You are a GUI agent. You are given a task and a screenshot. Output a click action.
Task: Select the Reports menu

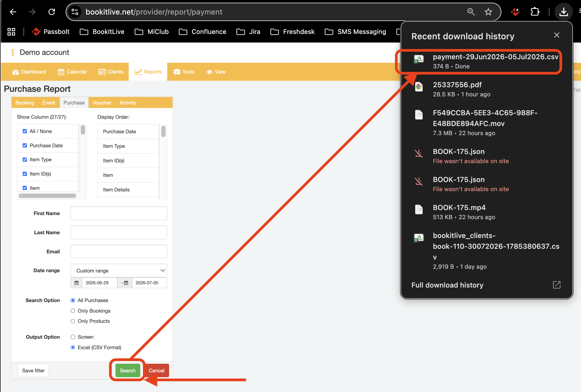click(x=148, y=72)
